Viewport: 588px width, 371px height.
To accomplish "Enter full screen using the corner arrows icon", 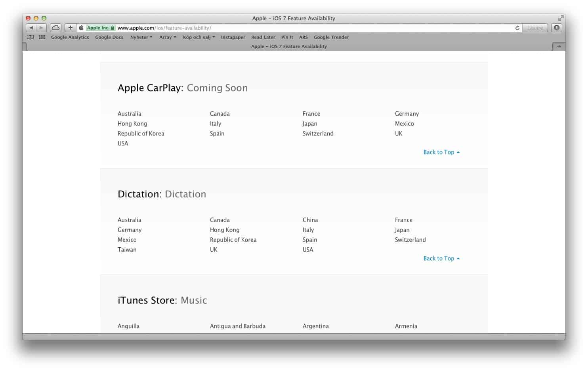I will 561,18.
